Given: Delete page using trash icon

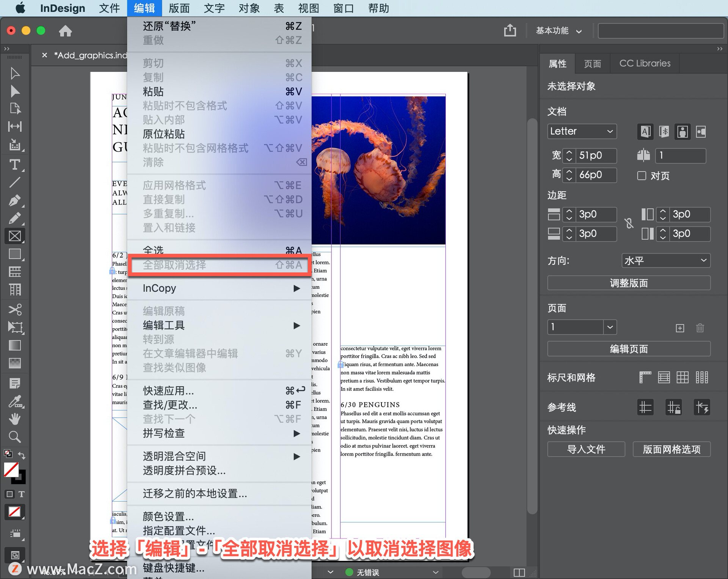Looking at the screenshot, I should click(700, 328).
